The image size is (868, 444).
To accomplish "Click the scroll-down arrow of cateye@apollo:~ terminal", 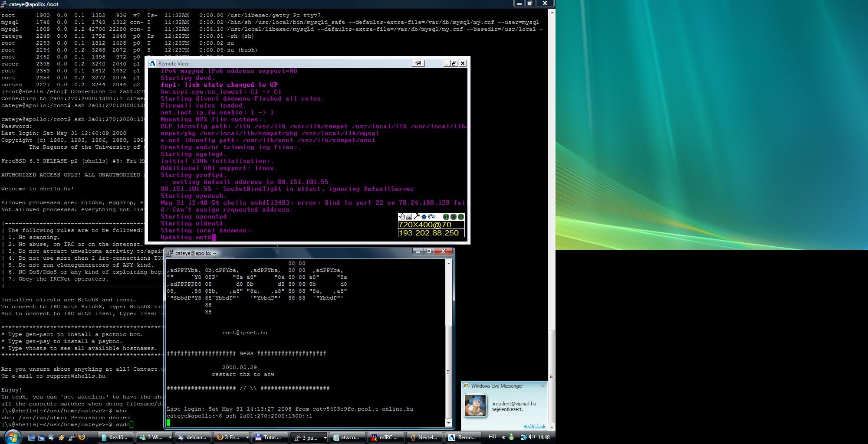I will [449, 422].
